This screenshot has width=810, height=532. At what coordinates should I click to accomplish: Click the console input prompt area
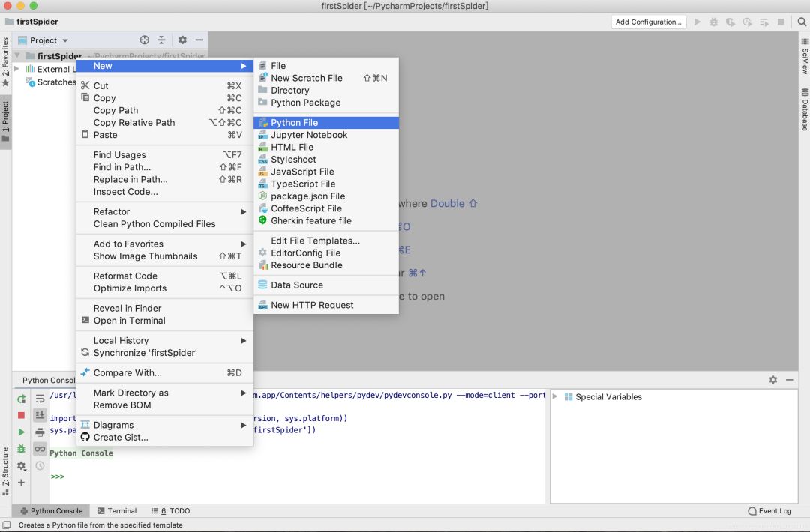pos(297,477)
